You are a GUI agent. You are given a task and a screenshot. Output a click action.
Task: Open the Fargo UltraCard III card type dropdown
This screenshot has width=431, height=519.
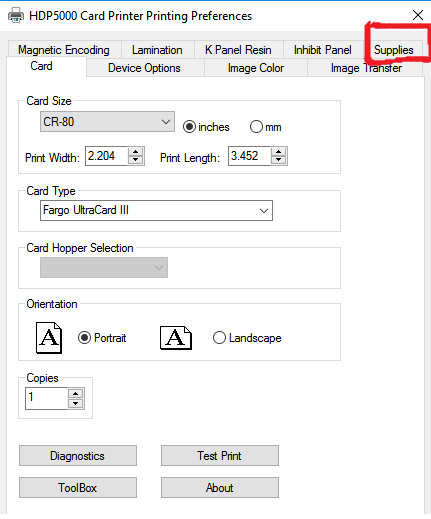(156, 210)
